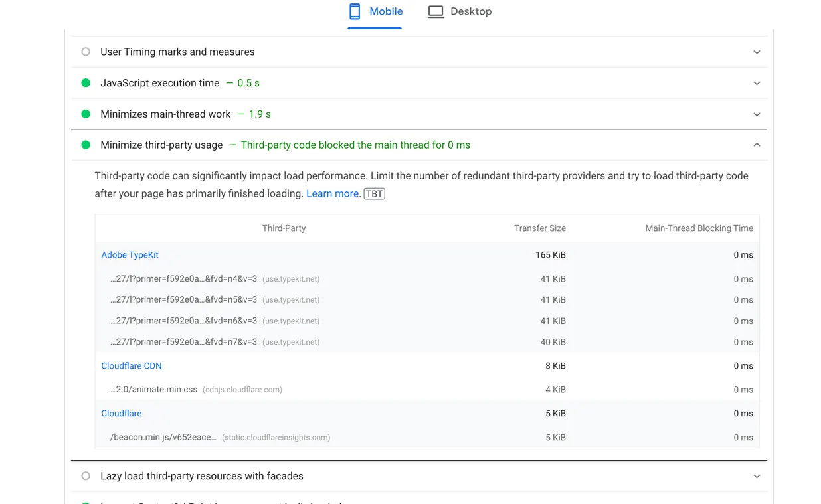
Task: Click gray circle for Lazy load third-party
Action: [x=86, y=476]
